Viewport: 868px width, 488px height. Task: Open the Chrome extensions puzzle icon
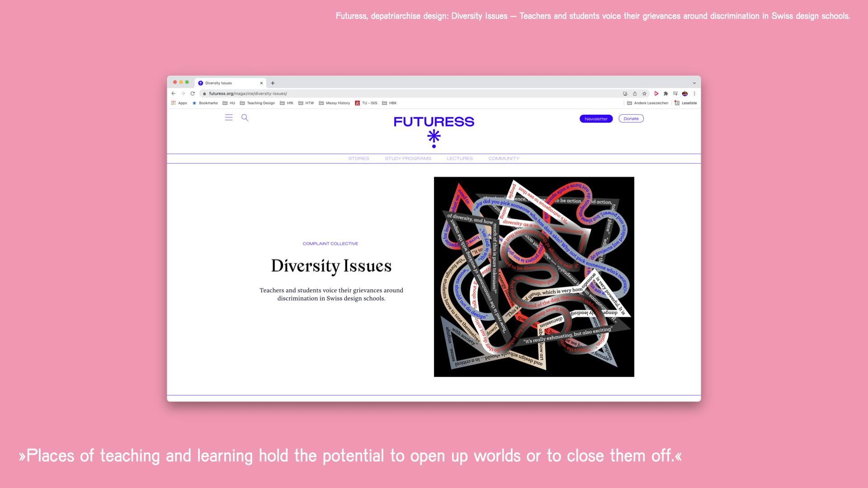(x=665, y=94)
